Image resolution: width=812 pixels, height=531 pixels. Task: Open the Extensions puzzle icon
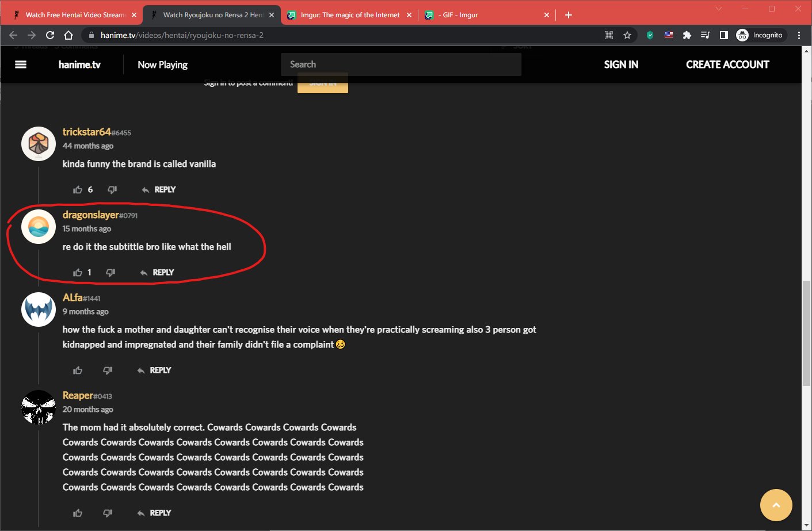click(687, 35)
